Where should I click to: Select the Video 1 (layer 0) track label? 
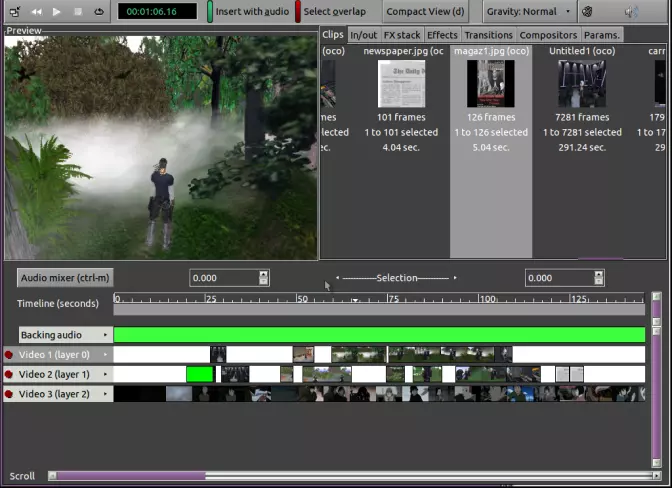(x=54, y=355)
